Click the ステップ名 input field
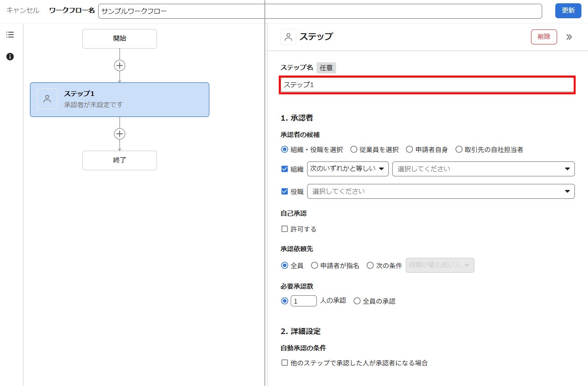Viewport: 588px width, 386px height. click(427, 85)
